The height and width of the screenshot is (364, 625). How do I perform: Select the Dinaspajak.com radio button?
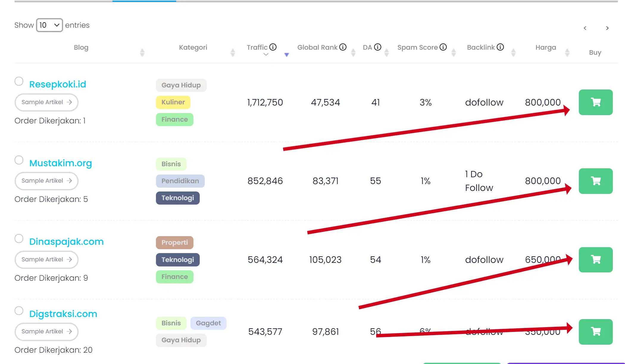click(x=19, y=239)
